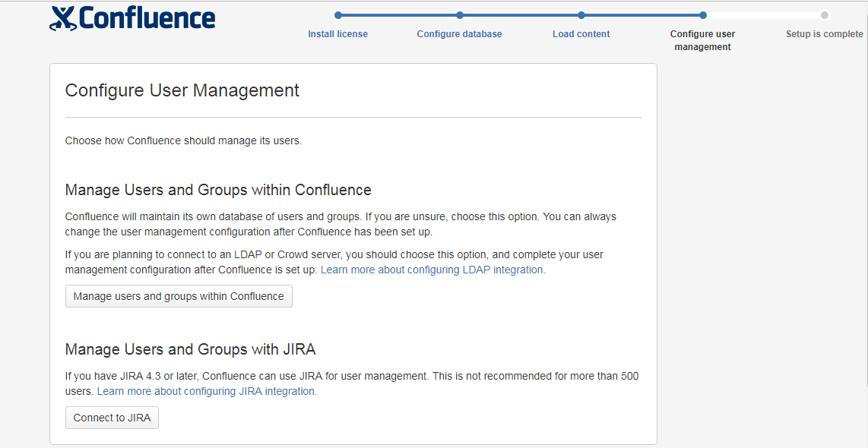Click the Install license step dot

click(x=338, y=15)
